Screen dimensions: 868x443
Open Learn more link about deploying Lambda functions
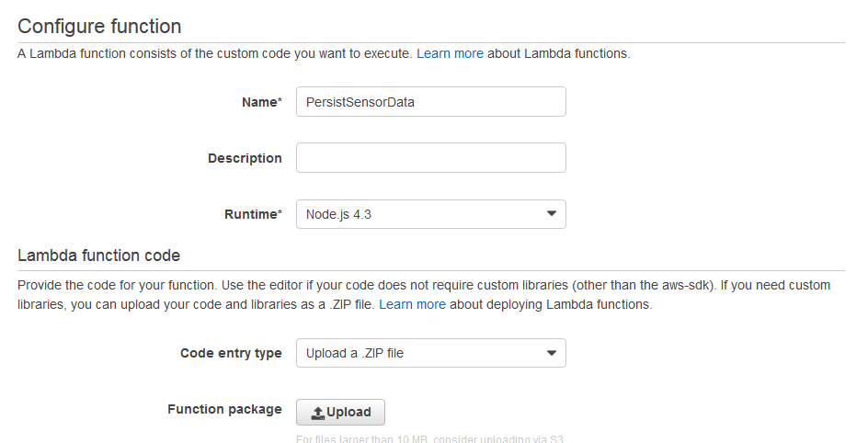412,304
